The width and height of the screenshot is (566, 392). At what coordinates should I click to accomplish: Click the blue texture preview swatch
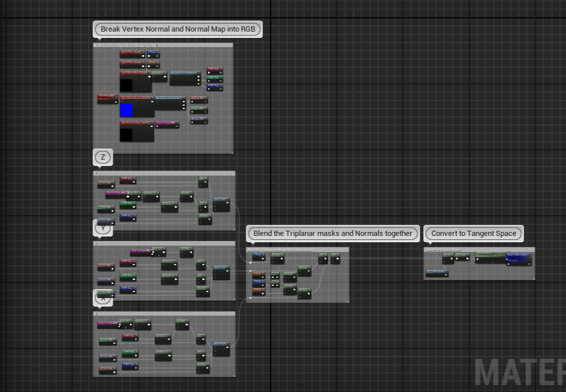coord(126,110)
